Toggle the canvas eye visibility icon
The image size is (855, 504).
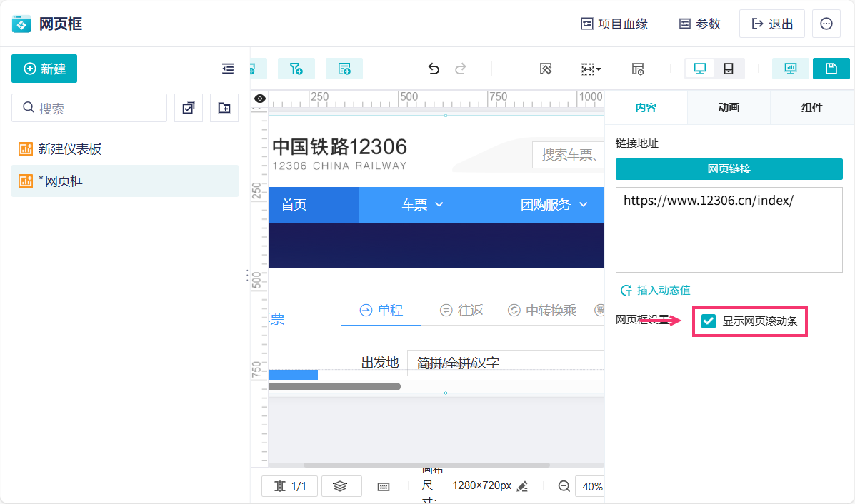click(x=260, y=99)
